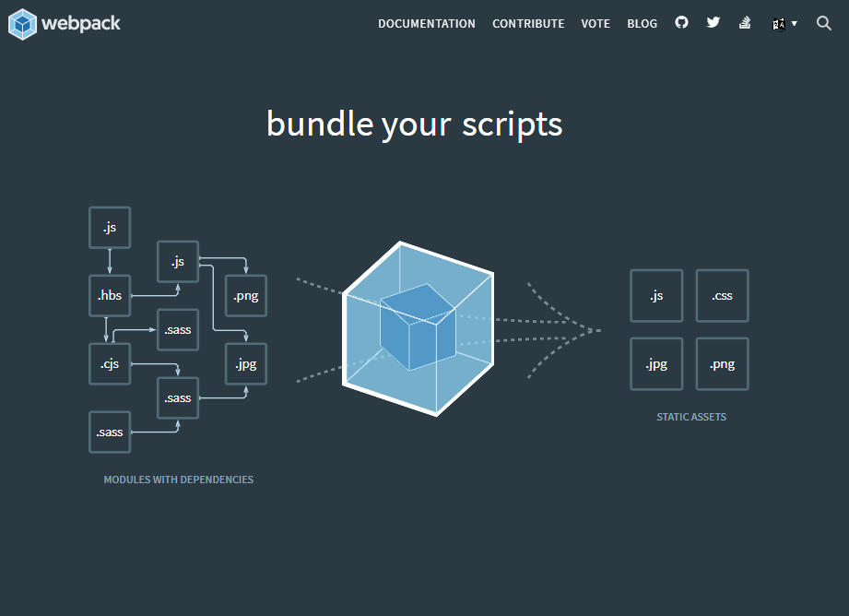Image resolution: width=849 pixels, height=616 pixels.
Task: Select the .hbs module box
Action: click(110, 295)
